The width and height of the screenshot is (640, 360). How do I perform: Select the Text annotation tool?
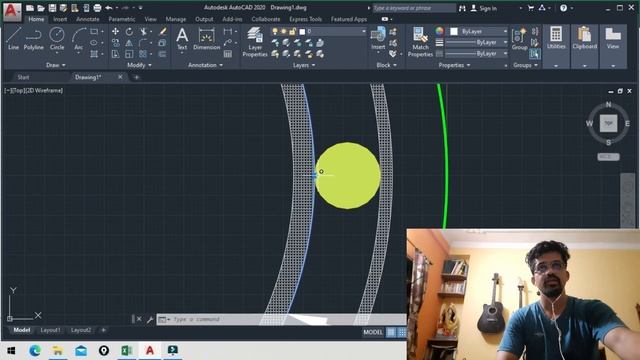click(182, 39)
